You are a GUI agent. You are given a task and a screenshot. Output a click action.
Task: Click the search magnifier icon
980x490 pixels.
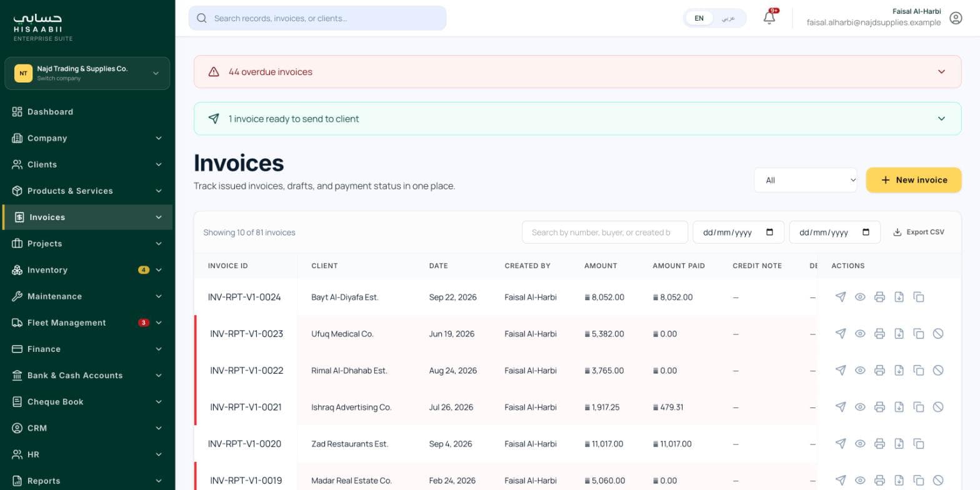tap(202, 18)
